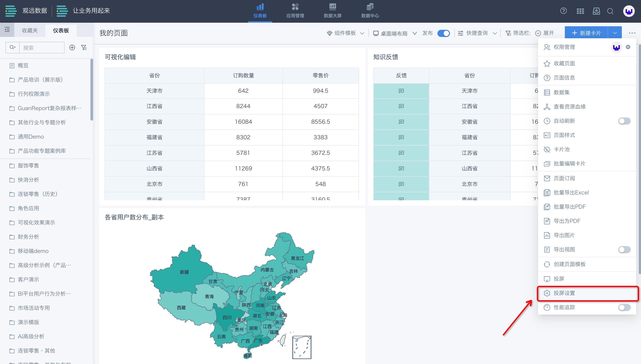Select the 仪表板 sidebar tab
The width and height of the screenshot is (641, 364).
61,30
